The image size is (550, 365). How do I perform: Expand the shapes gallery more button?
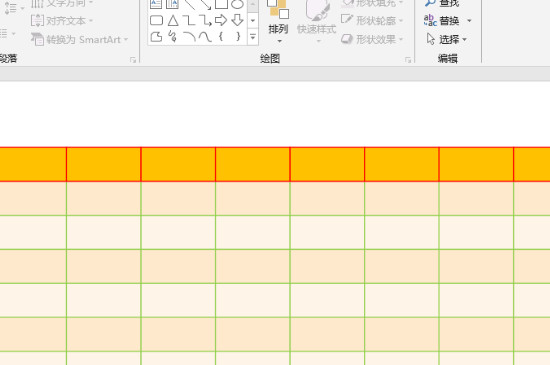(x=253, y=36)
